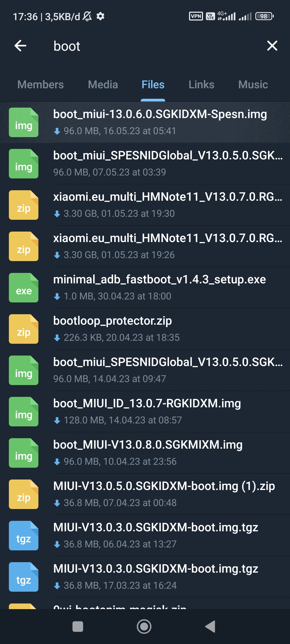
Task: Tap the tgz icon of the 06.04.23 MIUI-V13.0.3.0 file
Action: point(24,536)
